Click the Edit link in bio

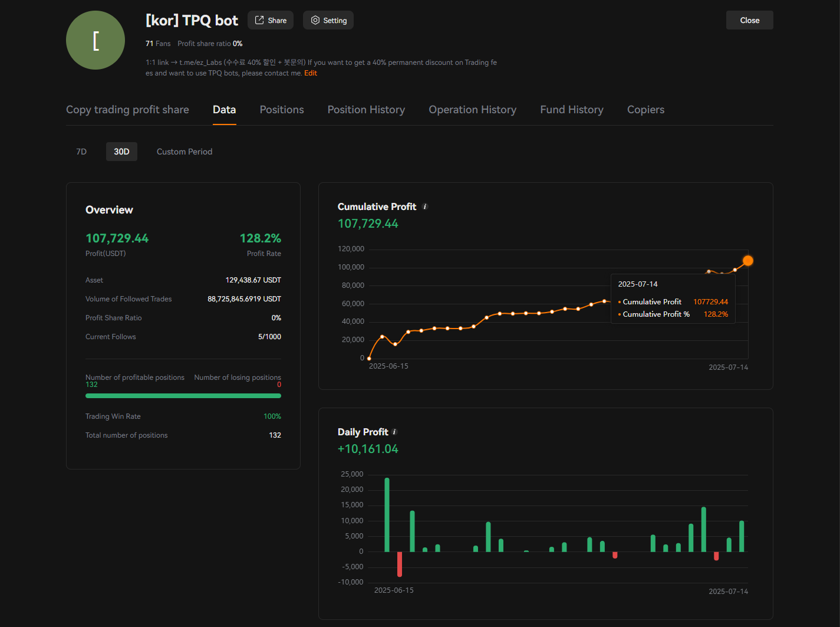pos(311,73)
